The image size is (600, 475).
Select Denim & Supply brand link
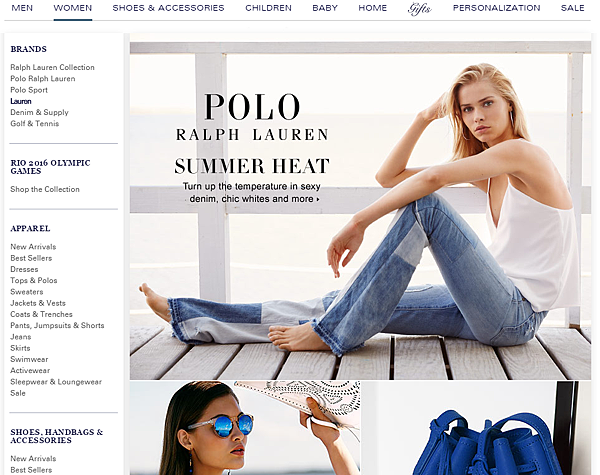[39, 112]
